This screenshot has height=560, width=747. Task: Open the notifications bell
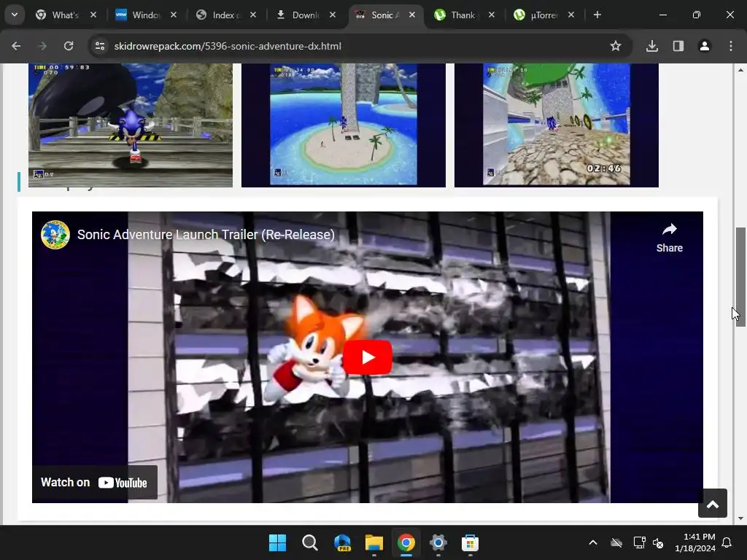click(727, 542)
